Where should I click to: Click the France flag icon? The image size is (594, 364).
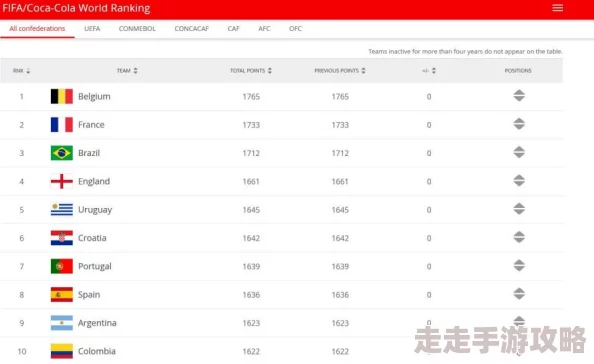62,125
